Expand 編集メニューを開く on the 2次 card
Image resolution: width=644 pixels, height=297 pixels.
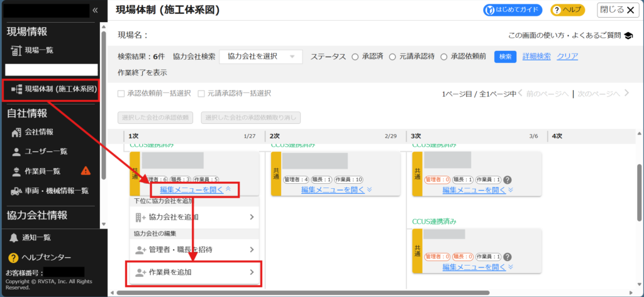point(336,189)
